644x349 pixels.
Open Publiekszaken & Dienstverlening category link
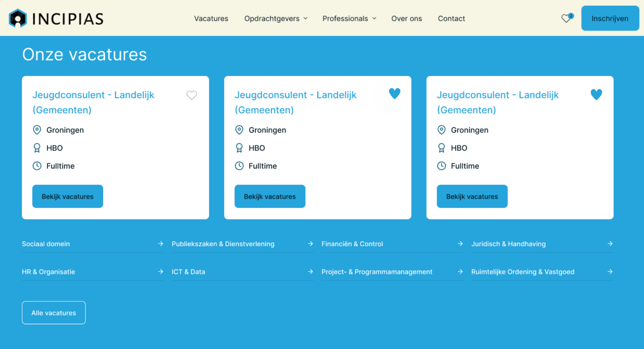point(223,244)
